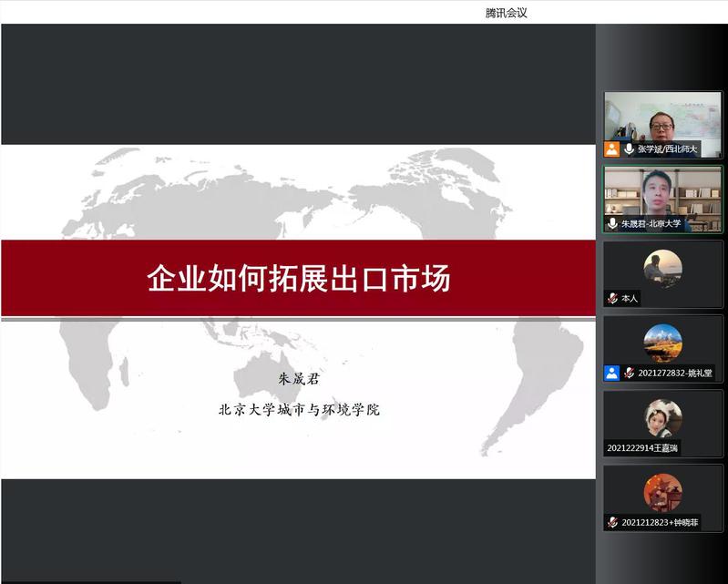Click the 腾讯会议 window title
728x584 pixels.
click(x=506, y=12)
